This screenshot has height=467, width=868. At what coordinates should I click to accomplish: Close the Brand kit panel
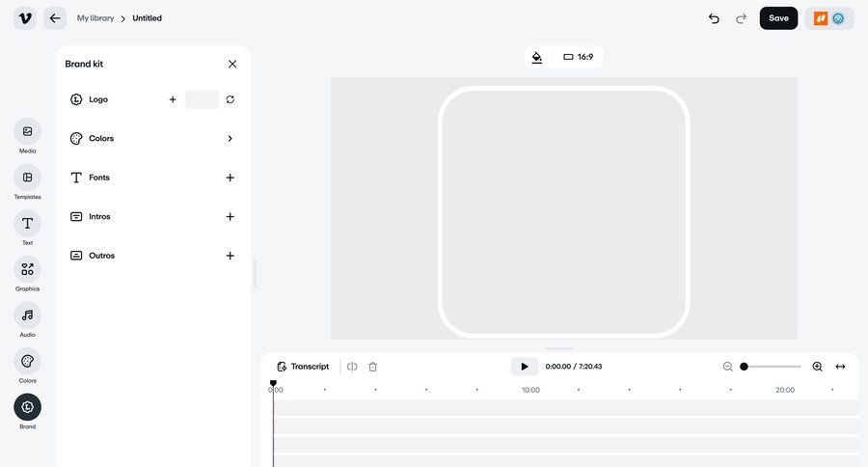pyautogui.click(x=232, y=64)
